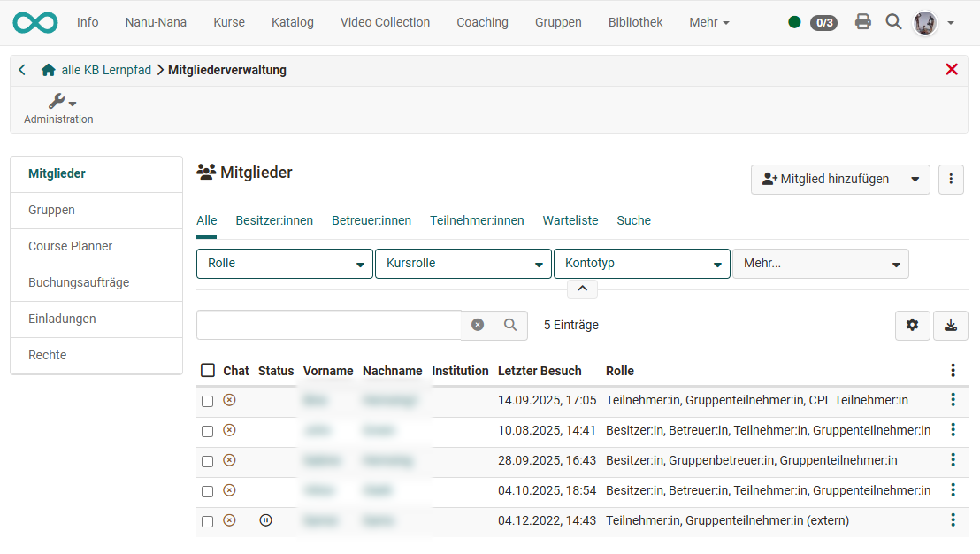This screenshot has width=980, height=554.
Task: Open the Warteliste tab
Action: point(570,220)
